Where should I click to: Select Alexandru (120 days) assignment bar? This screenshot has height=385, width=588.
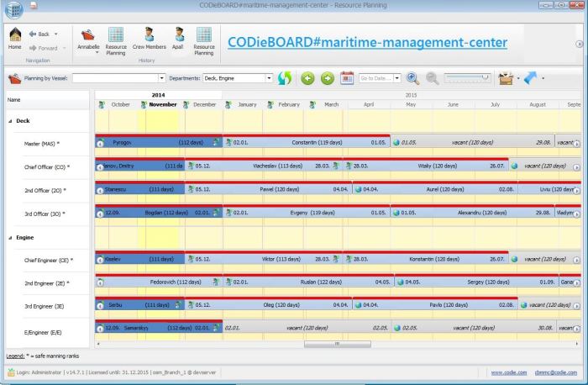[x=472, y=213]
